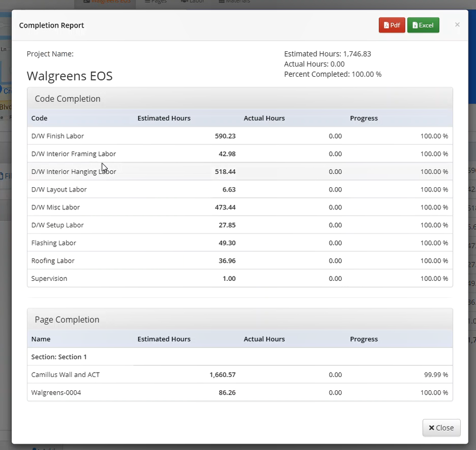Click the Walgreens EOS project heading
476x450 pixels.
point(69,76)
